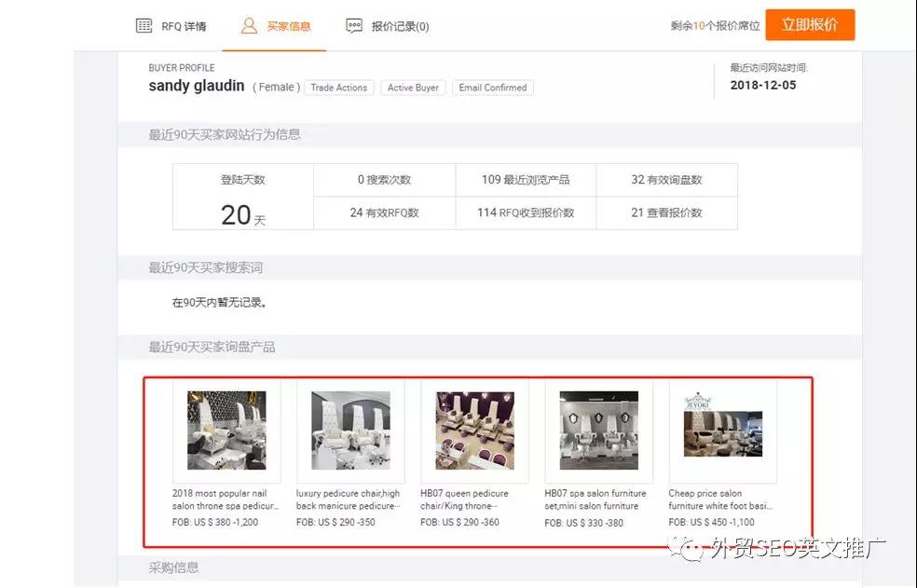This screenshot has width=917, height=588.
Task: Open the HB07 queen pedicure chair thumbnail
Action: [x=474, y=430]
